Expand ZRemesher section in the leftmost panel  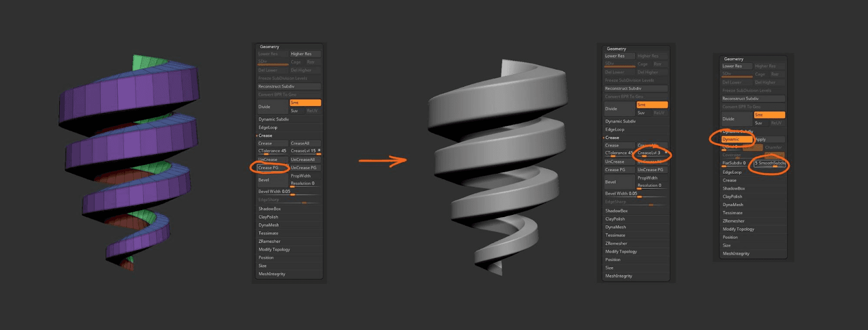click(x=270, y=242)
